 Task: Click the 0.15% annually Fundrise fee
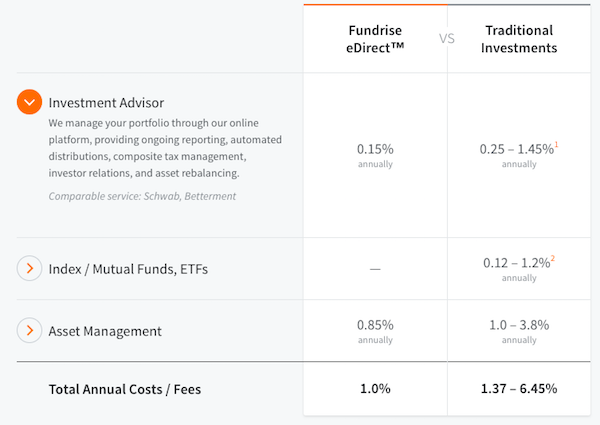375,149
